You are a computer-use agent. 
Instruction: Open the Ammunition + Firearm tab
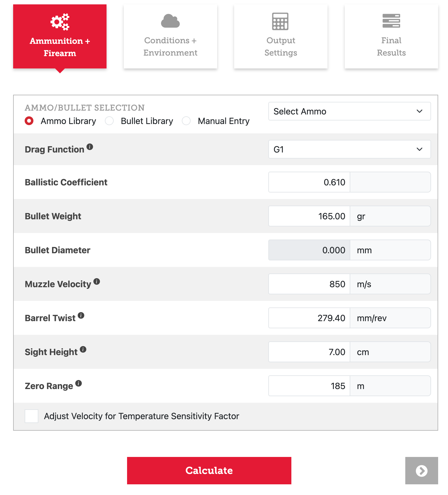click(x=60, y=36)
